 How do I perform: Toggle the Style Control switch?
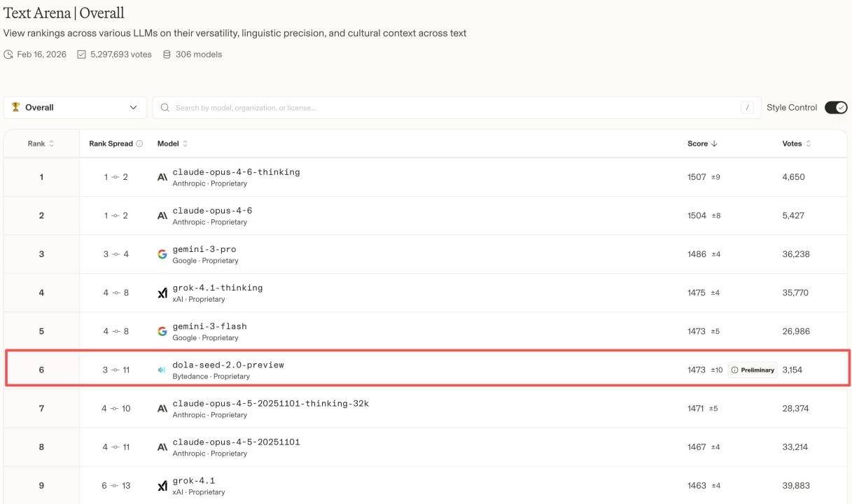click(x=835, y=107)
